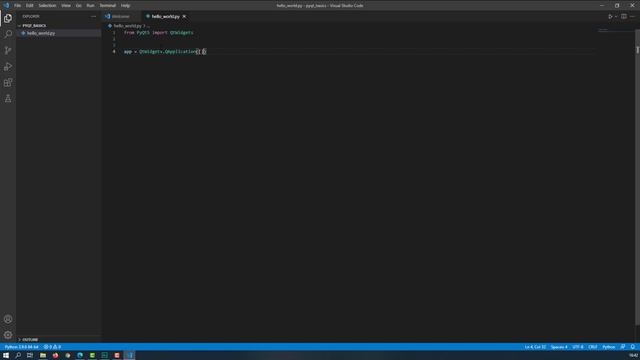Click line number 4 in gutter
The image size is (640, 360).
click(x=114, y=51)
